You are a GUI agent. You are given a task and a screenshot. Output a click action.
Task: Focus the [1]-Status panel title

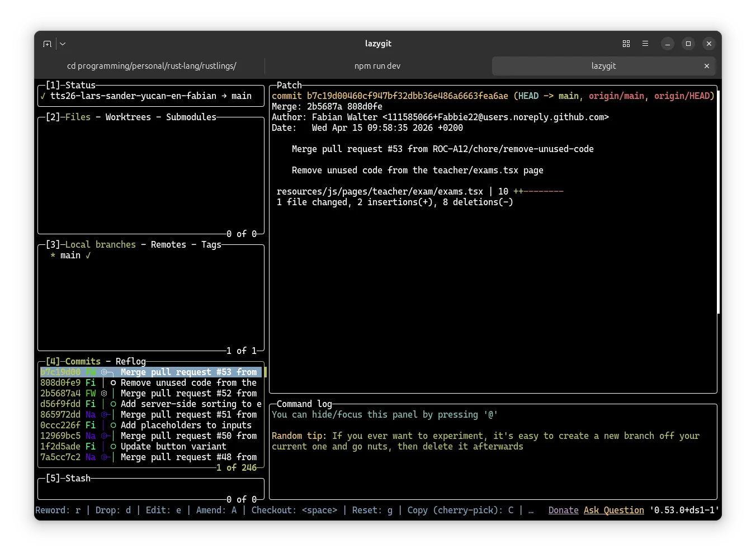click(x=70, y=86)
